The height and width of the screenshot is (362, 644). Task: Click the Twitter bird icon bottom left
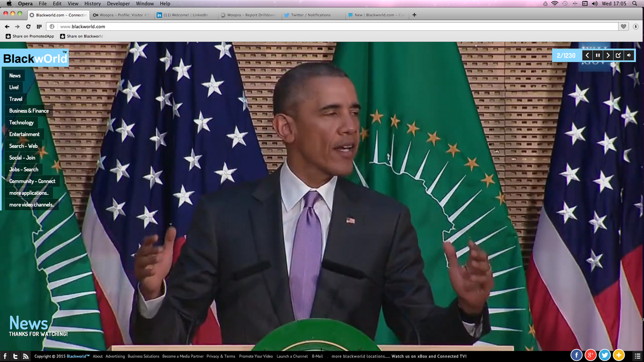(x=14, y=356)
